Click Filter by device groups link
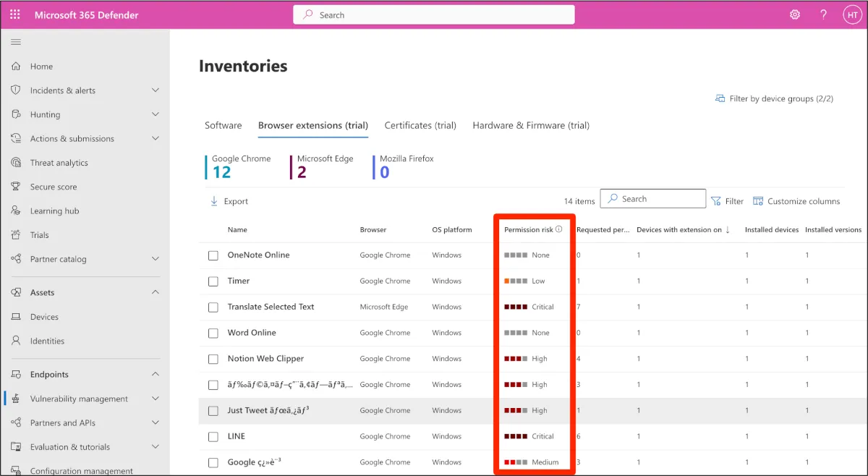The image size is (868, 476). click(774, 98)
